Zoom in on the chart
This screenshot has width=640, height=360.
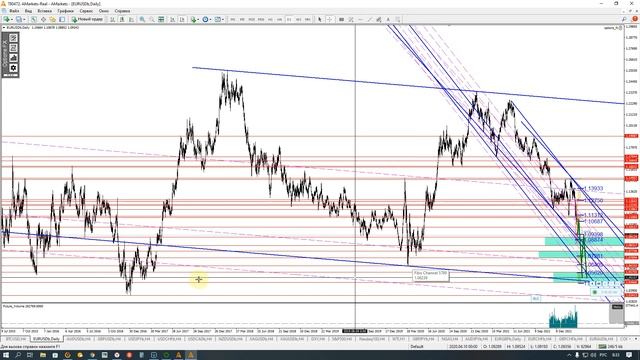(x=142, y=19)
